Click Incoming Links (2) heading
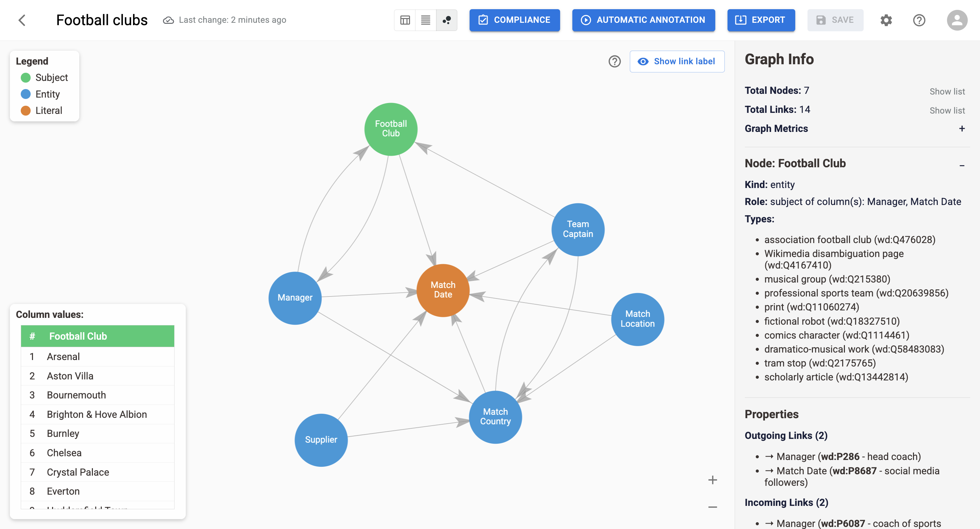Screen dimensions: 980x529 pos(786,502)
